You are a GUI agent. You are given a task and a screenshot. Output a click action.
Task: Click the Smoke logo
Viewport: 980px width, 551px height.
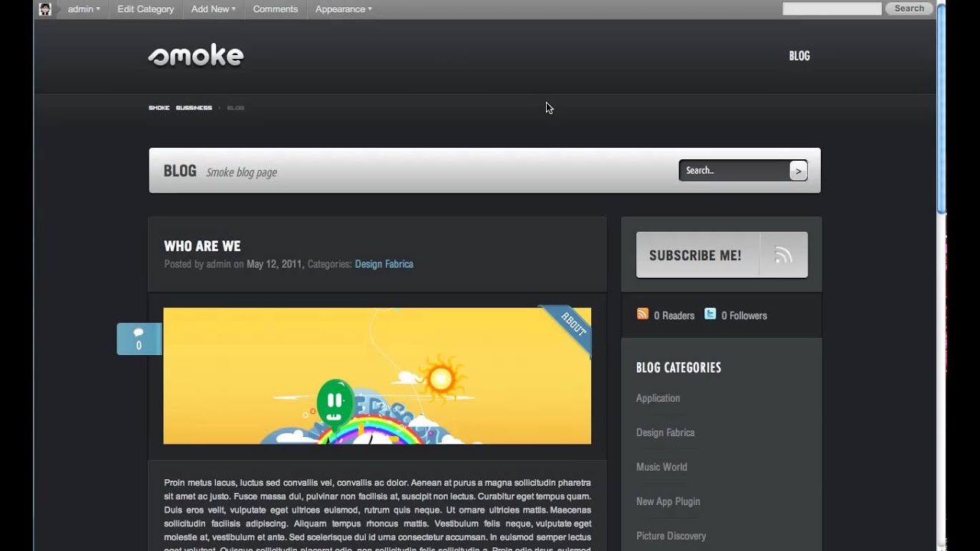point(196,55)
